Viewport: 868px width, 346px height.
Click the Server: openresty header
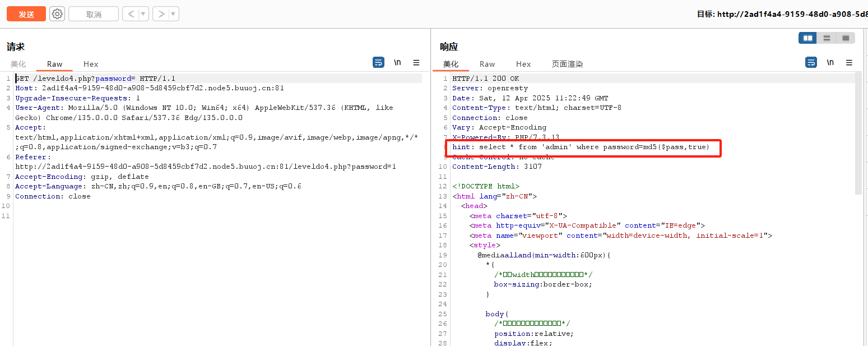click(490, 88)
